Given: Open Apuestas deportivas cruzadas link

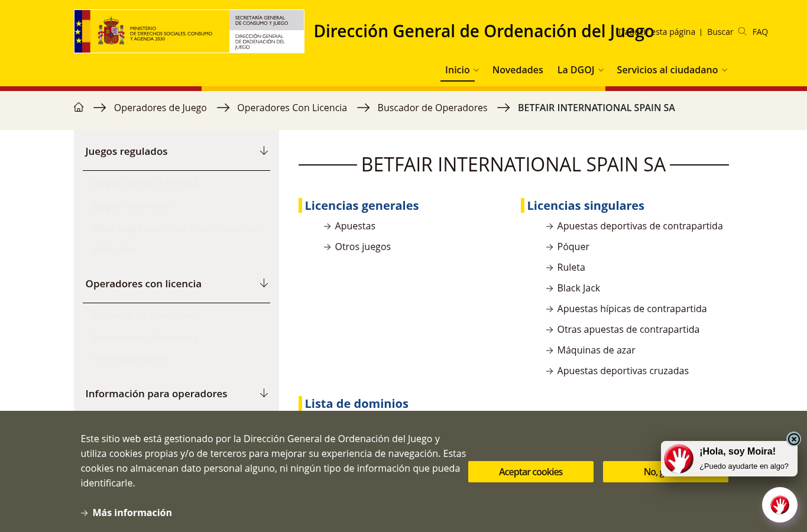Looking at the screenshot, I should click(623, 371).
